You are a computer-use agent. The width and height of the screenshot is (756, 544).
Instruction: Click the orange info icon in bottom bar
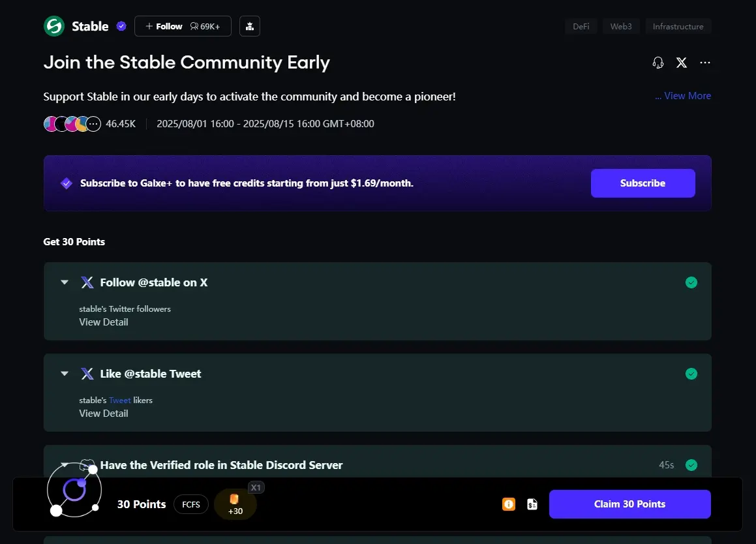(x=509, y=504)
